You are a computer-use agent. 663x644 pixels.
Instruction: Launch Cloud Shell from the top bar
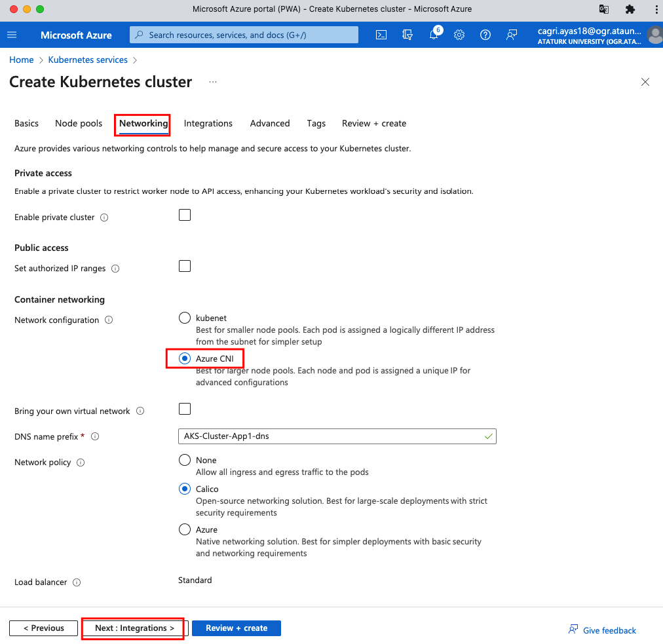click(381, 35)
